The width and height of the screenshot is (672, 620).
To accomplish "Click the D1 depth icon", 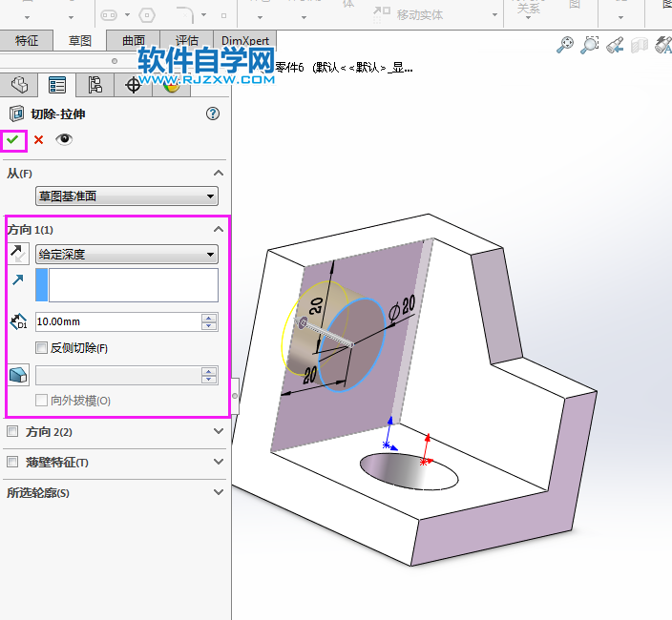I will tap(18, 321).
